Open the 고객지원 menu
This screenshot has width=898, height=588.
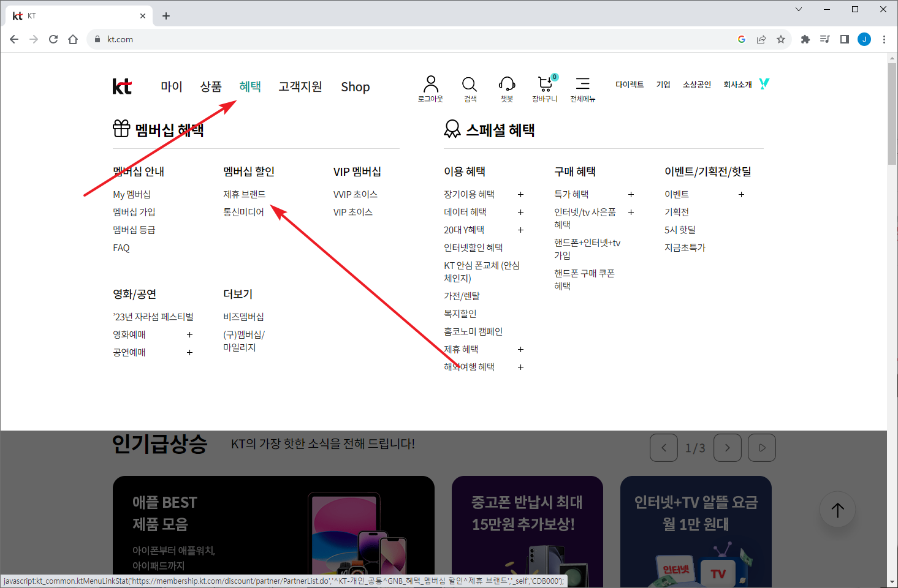[x=300, y=86]
